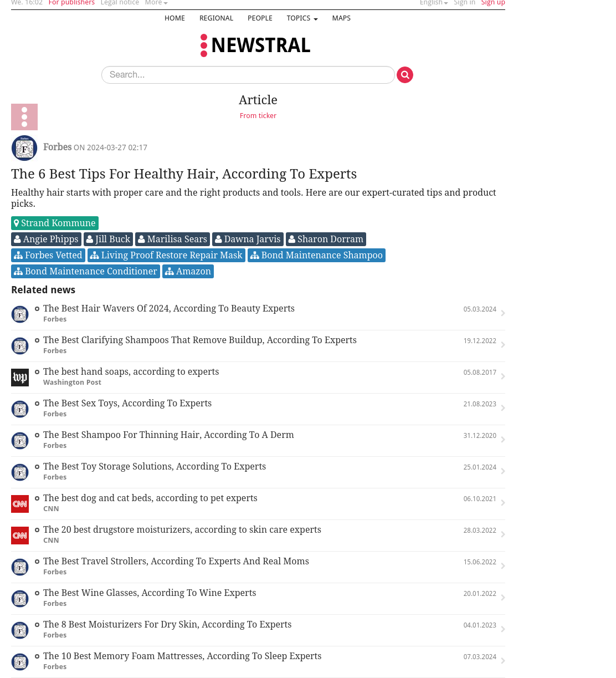Viewport: 616px width, 678px height.
Task: Open chevron arrow on Hair Wavers row
Action: tap(503, 313)
